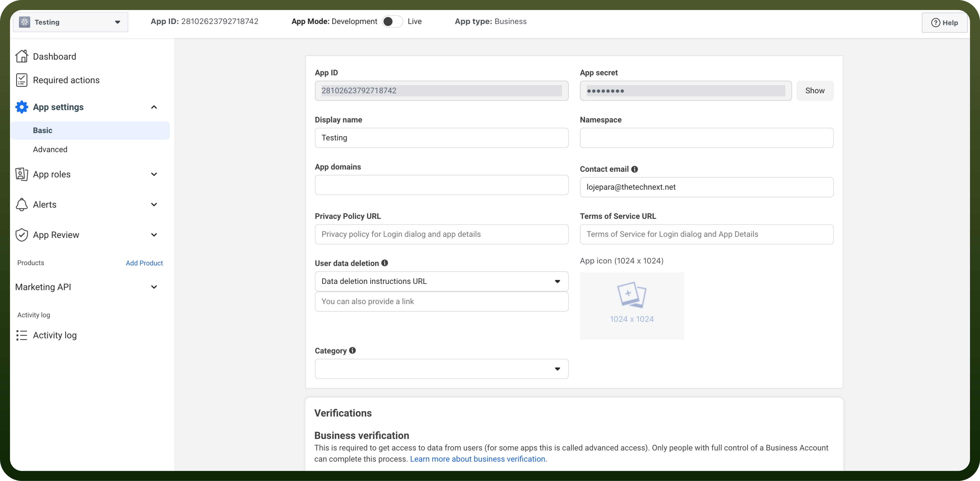Open Required actions in the sidebar
Image resolution: width=980 pixels, height=481 pixels.
pos(66,80)
